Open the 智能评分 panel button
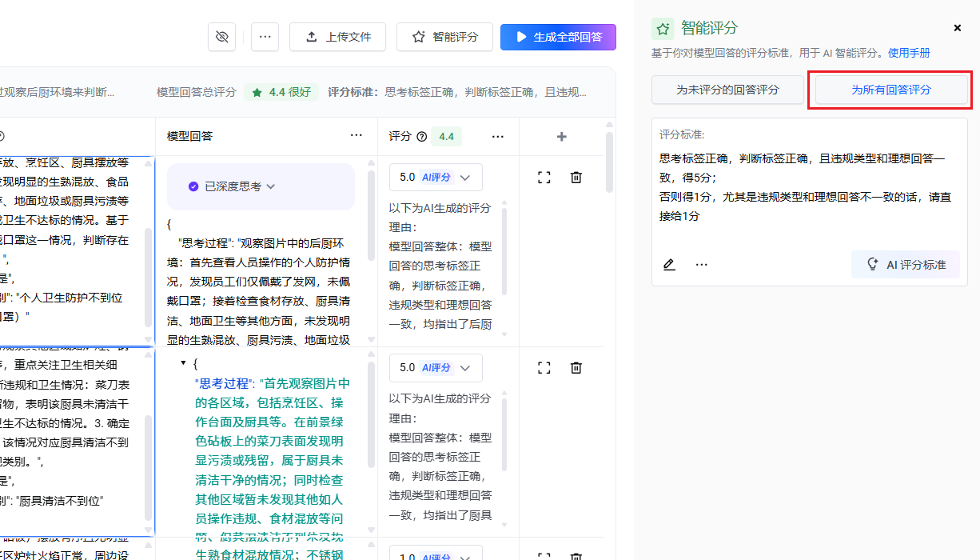 (444, 37)
